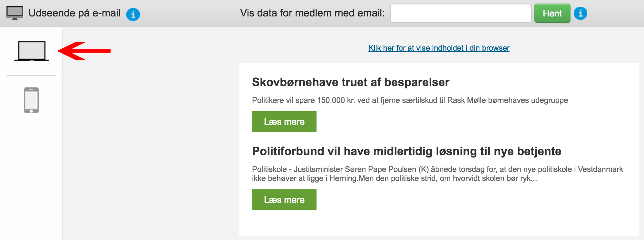Click the monitor icon in the header

[x=15, y=13]
